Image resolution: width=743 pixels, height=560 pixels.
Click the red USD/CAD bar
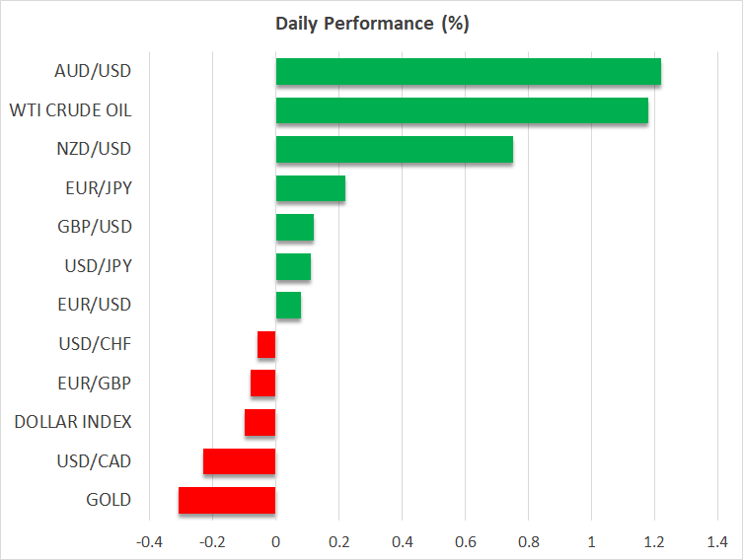[x=239, y=461]
